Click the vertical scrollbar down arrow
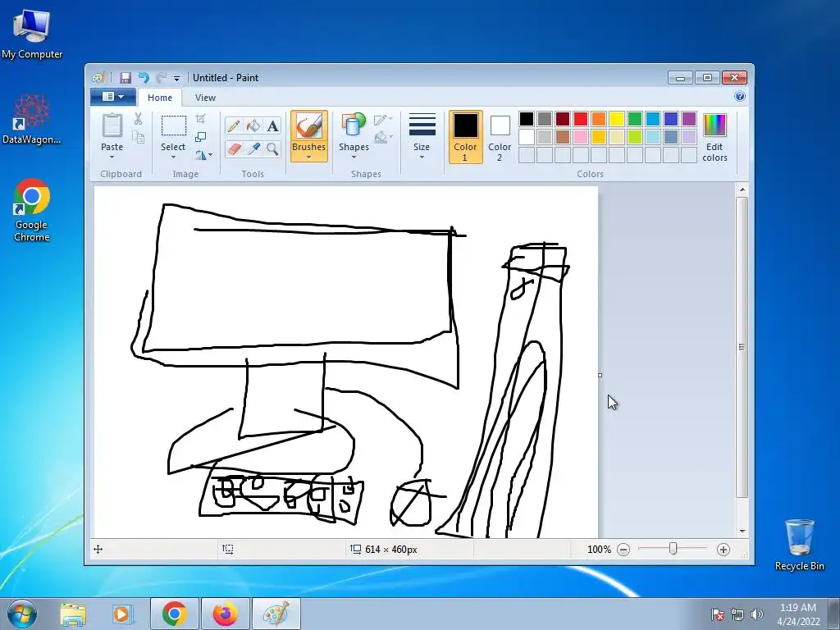The height and width of the screenshot is (630, 840). point(742,532)
